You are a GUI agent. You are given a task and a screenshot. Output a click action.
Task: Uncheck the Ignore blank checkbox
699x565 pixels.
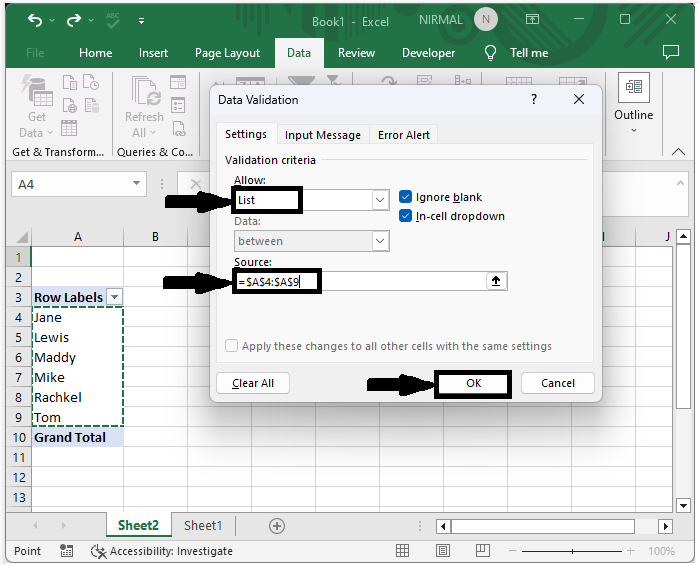tap(406, 197)
